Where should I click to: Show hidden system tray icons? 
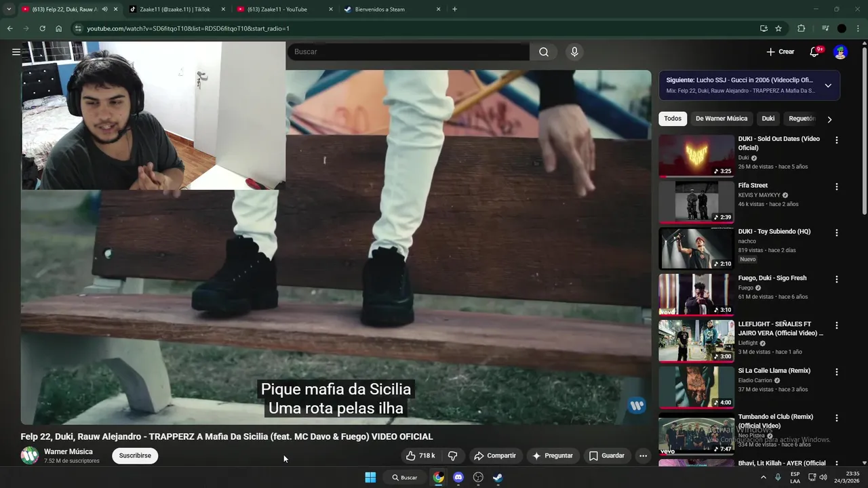pyautogui.click(x=763, y=477)
